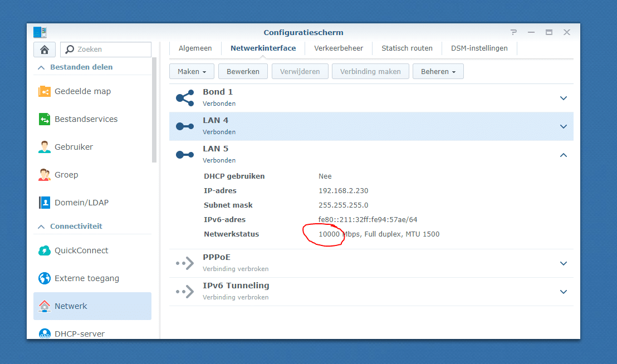This screenshot has height=364, width=617.
Task: Open the Beheren dropdown
Action: tap(438, 72)
